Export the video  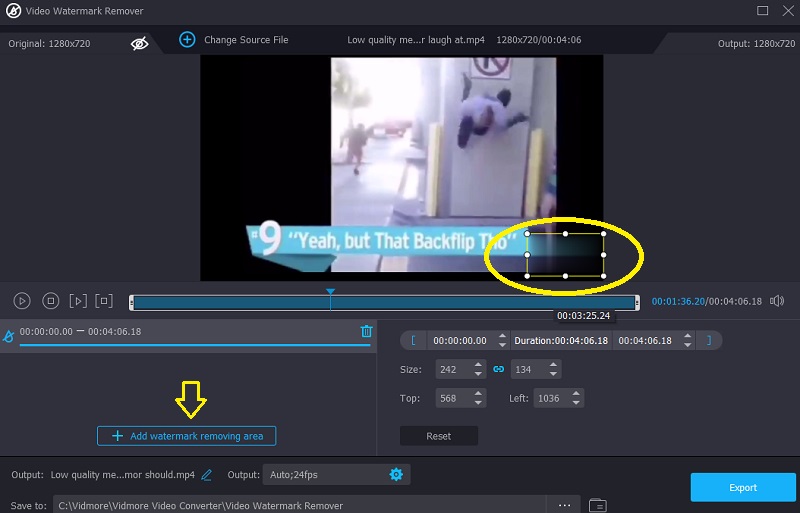click(743, 487)
